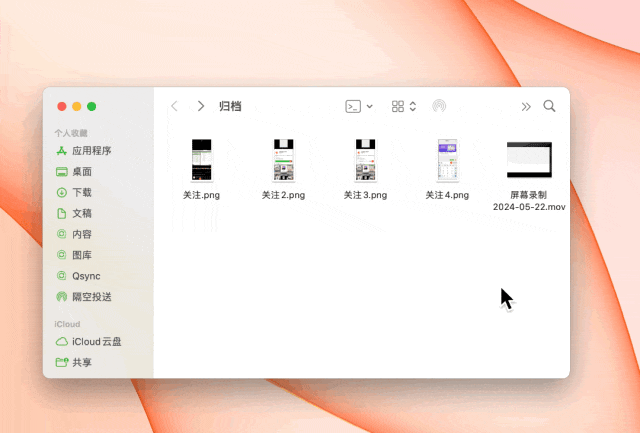Expand the terminal action dropdown chevron
Screen dimensions: 640x433
click(x=369, y=107)
